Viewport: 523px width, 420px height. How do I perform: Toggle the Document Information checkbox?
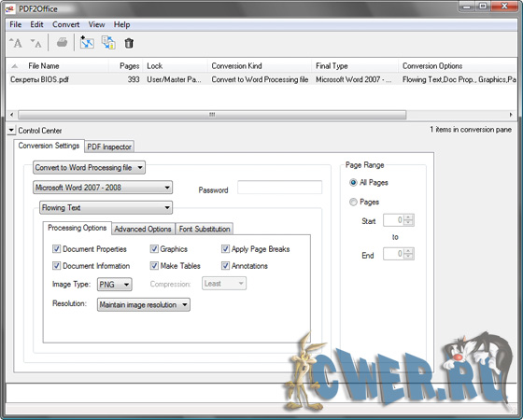[x=56, y=266]
